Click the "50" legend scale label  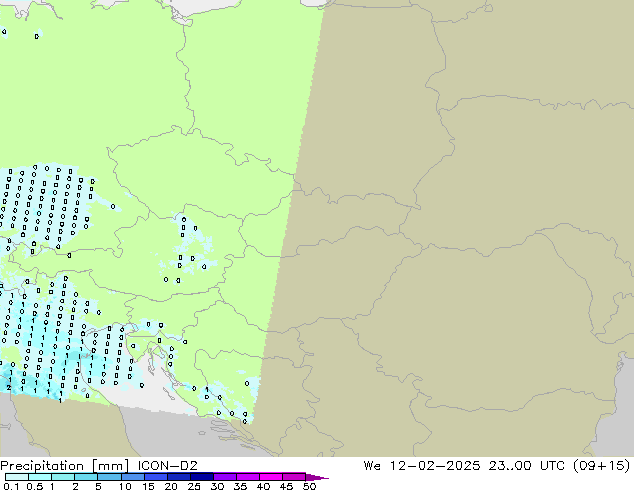[309, 486]
